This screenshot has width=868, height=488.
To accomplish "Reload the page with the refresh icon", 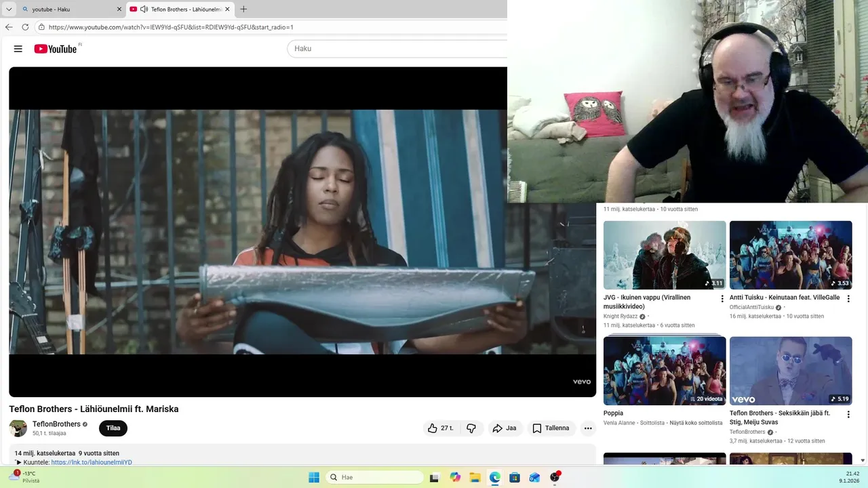I will pyautogui.click(x=25, y=27).
